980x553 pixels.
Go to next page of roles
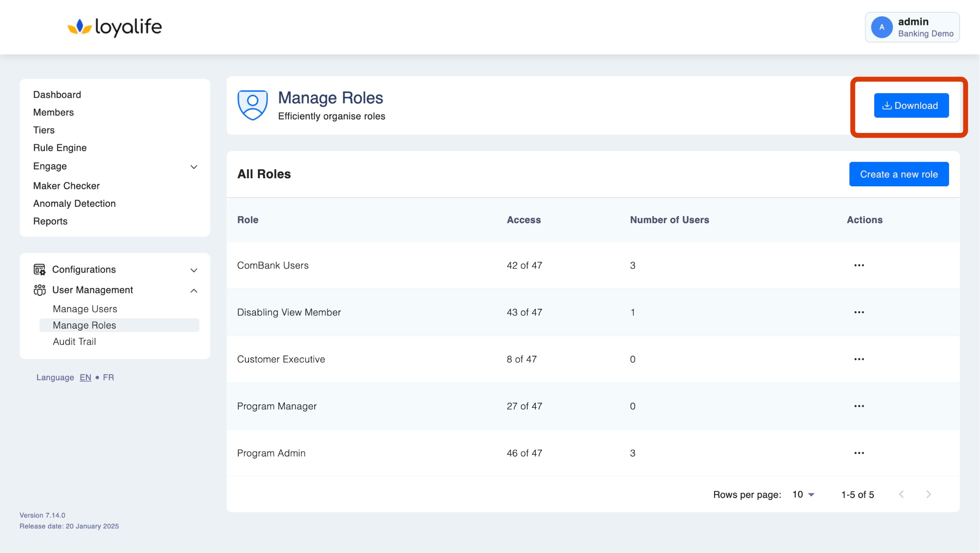(928, 495)
